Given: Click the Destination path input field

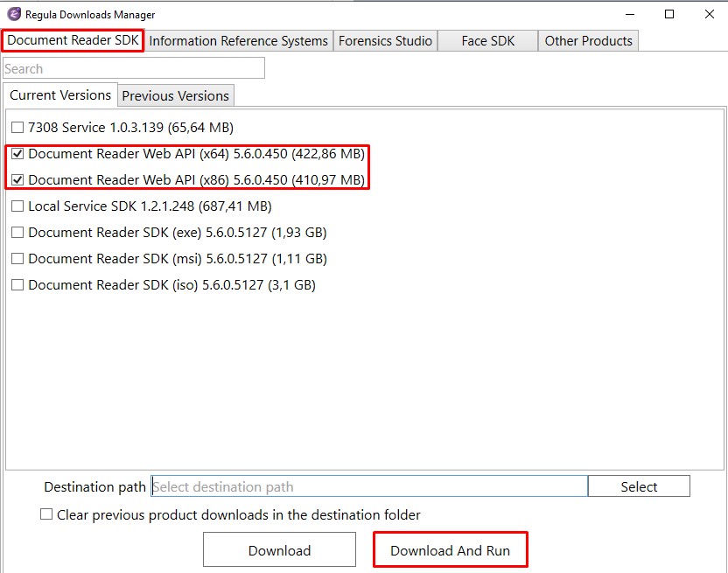Looking at the screenshot, I should [369, 486].
